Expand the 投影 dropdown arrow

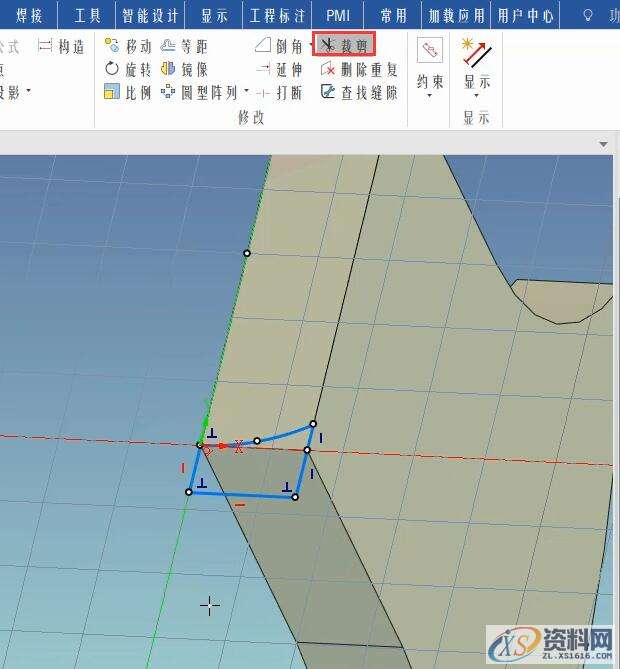29,90
